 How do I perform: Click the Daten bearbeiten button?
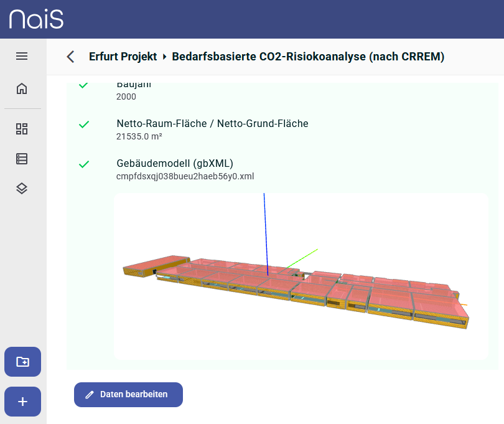128,394
